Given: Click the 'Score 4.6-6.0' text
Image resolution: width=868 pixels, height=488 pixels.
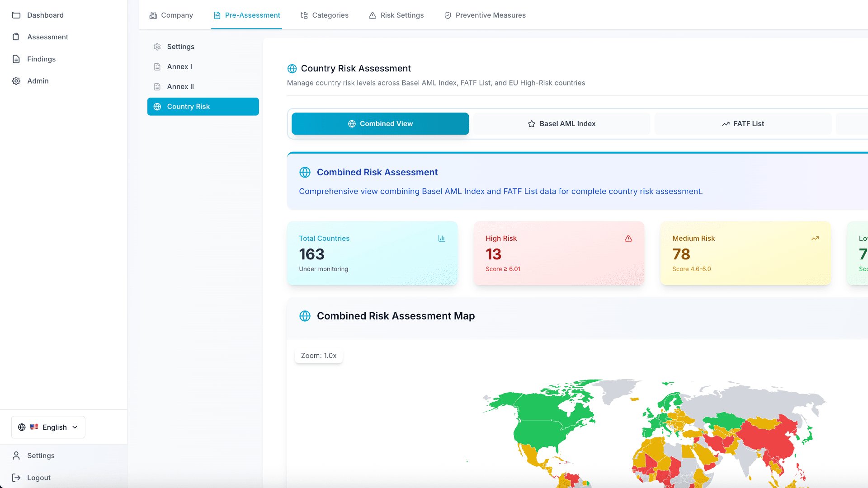Looking at the screenshot, I should [x=691, y=269].
